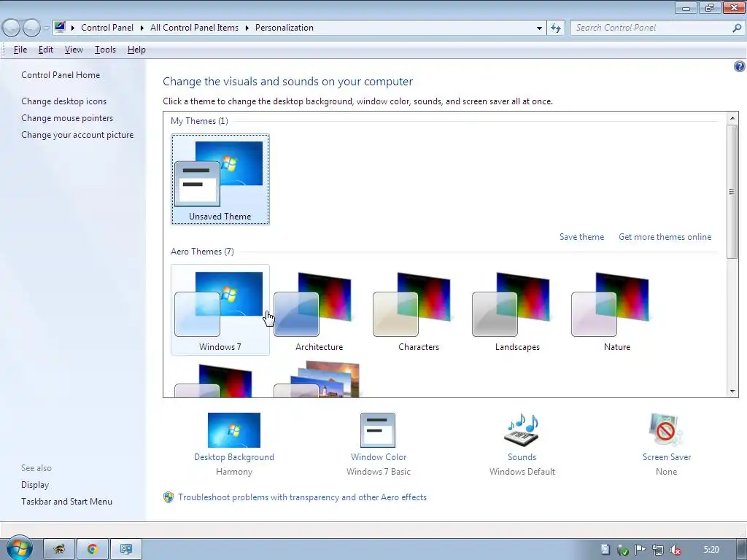The height and width of the screenshot is (560, 747).
Task: Click the muted volume tray icon
Action: click(676, 550)
